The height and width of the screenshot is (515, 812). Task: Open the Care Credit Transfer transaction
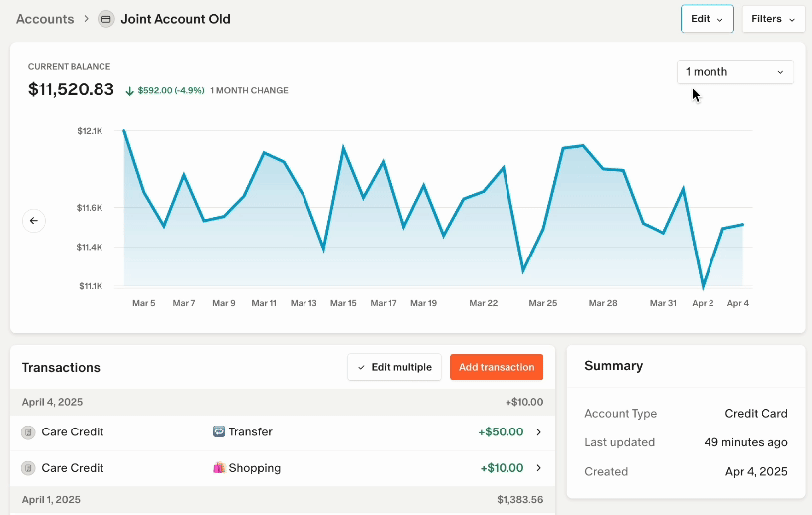[x=72, y=432]
